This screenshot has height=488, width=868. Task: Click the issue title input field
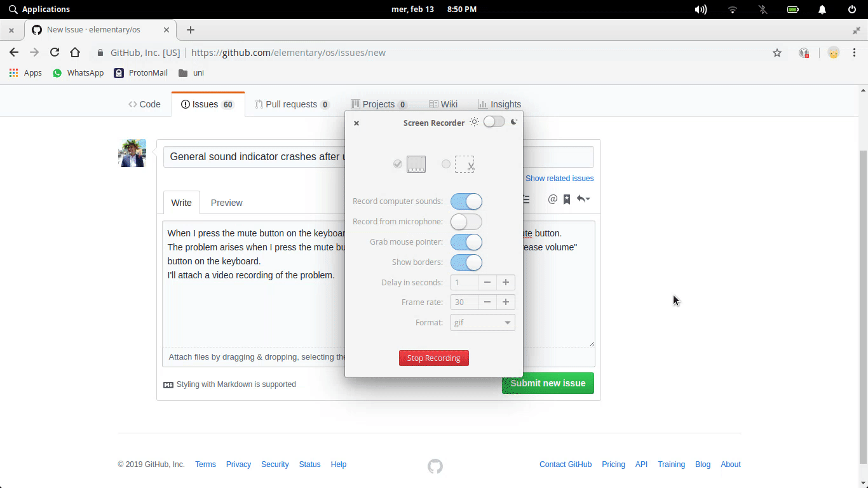(x=378, y=157)
